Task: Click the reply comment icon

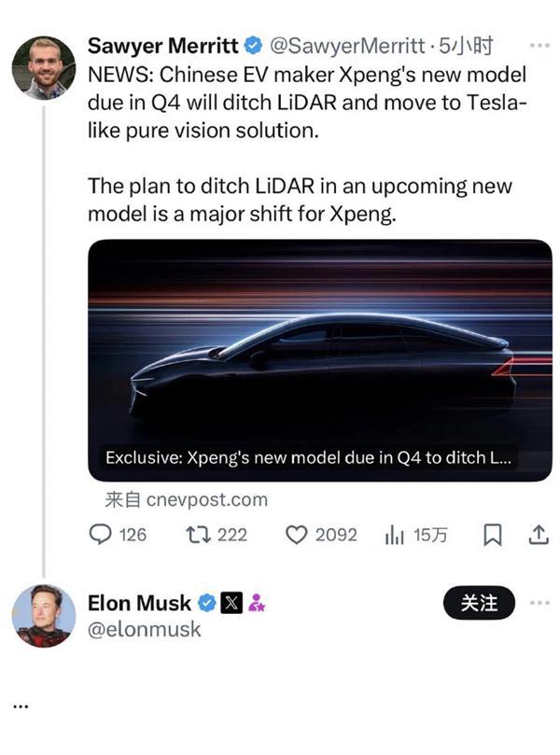Action: 100,534
